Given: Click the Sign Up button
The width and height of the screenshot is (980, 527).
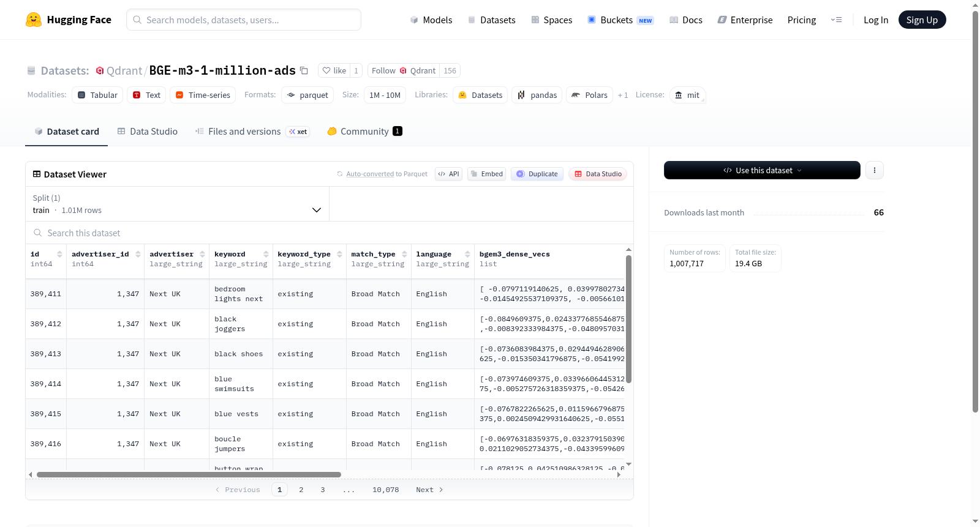Looking at the screenshot, I should 922,20.
